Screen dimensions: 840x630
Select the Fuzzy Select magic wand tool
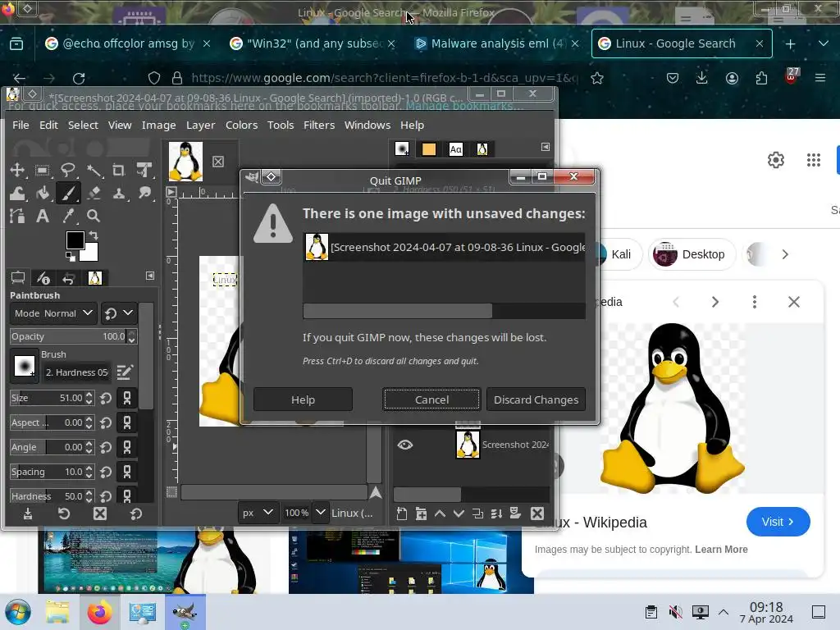point(94,171)
